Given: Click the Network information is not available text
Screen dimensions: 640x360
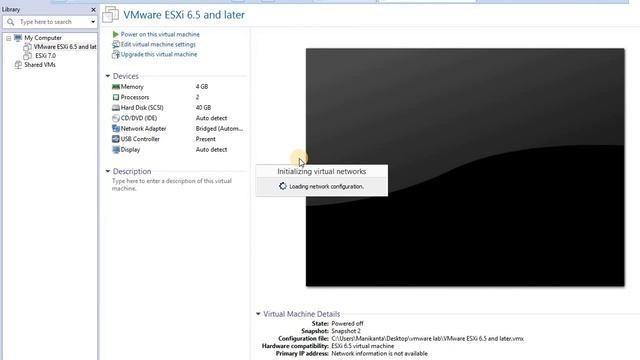Looking at the screenshot, I should point(379,353).
